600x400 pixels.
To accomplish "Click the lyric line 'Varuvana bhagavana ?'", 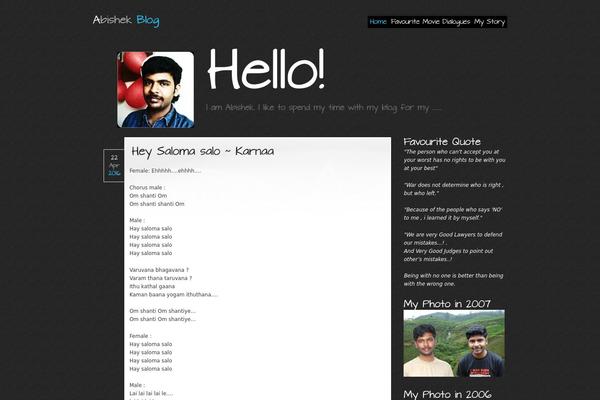I will [159, 270].
